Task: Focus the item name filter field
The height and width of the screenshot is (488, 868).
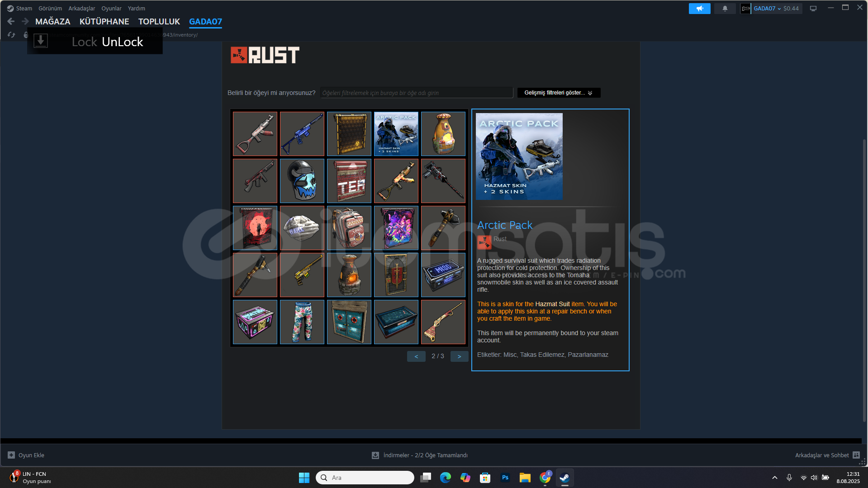Action: (416, 93)
